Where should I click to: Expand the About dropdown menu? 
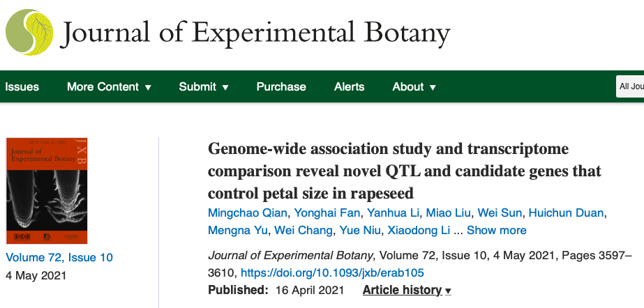(414, 87)
